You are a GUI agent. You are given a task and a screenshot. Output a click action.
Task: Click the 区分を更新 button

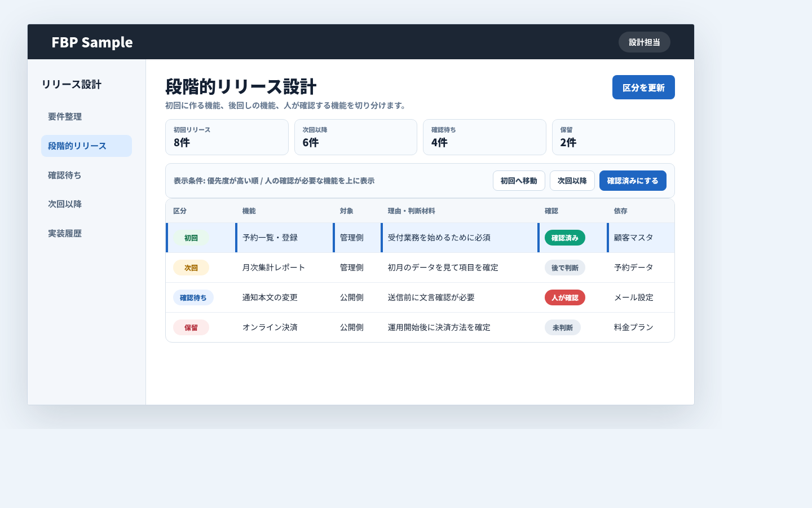coord(643,87)
